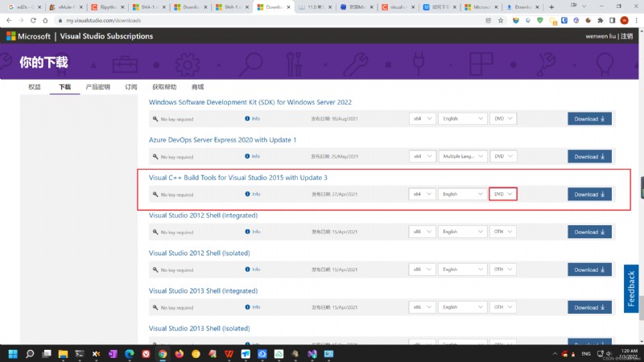Open the 获取帮助 tab

click(x=164, y=87)
